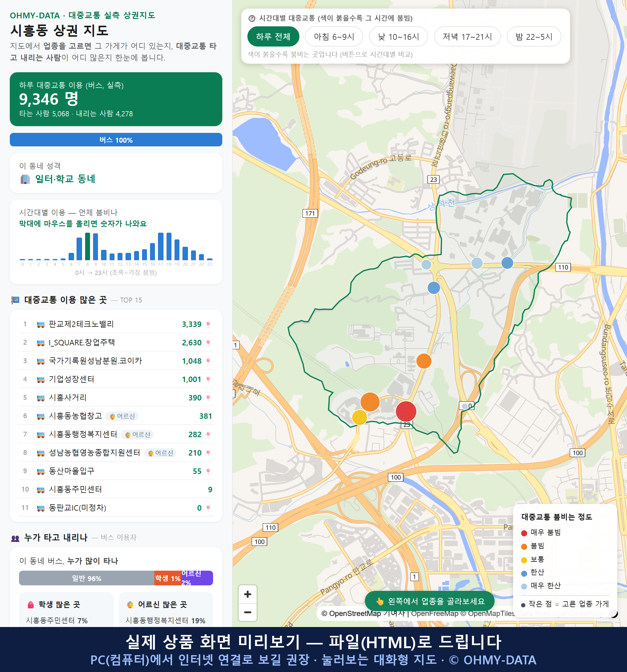627x672 pixels.
Task: Click the 매우 붐빔 legend entry
Action: [541, 533]
